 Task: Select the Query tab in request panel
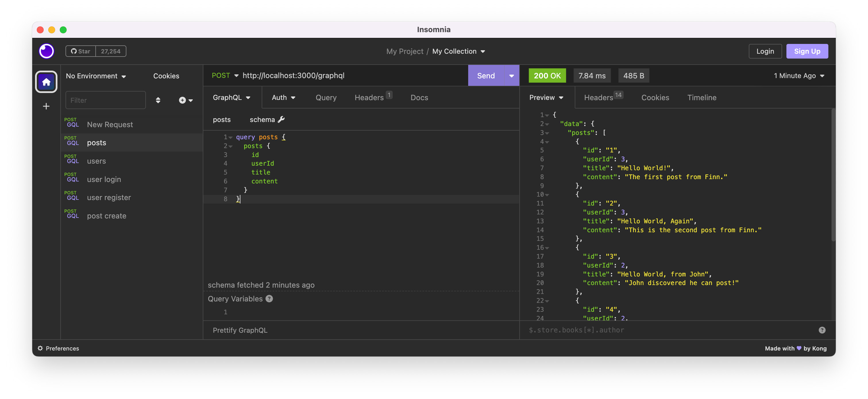[325, 97]
